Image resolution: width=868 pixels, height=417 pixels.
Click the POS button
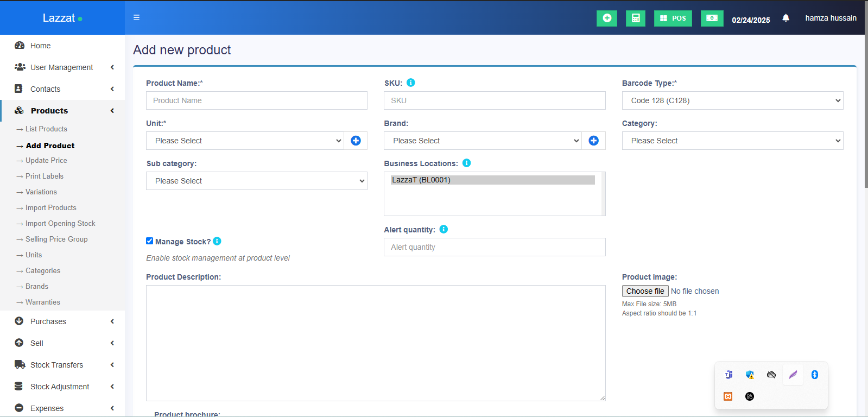(x=673, y=18)
